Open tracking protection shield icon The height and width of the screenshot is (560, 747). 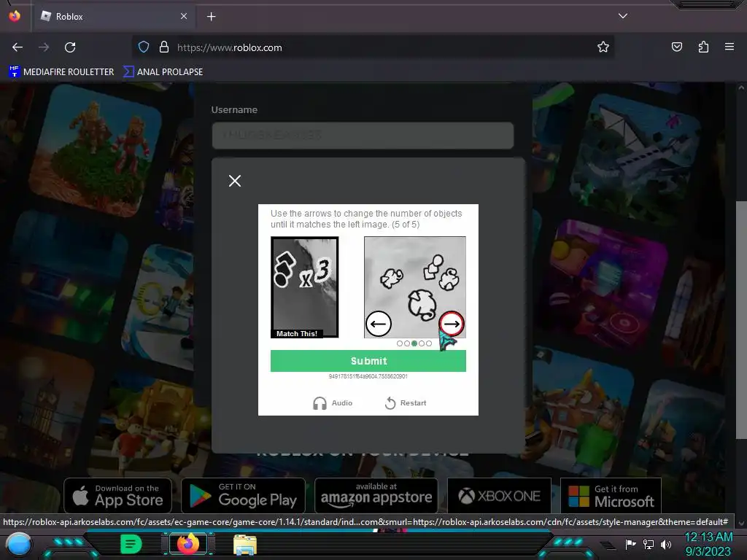144,47
